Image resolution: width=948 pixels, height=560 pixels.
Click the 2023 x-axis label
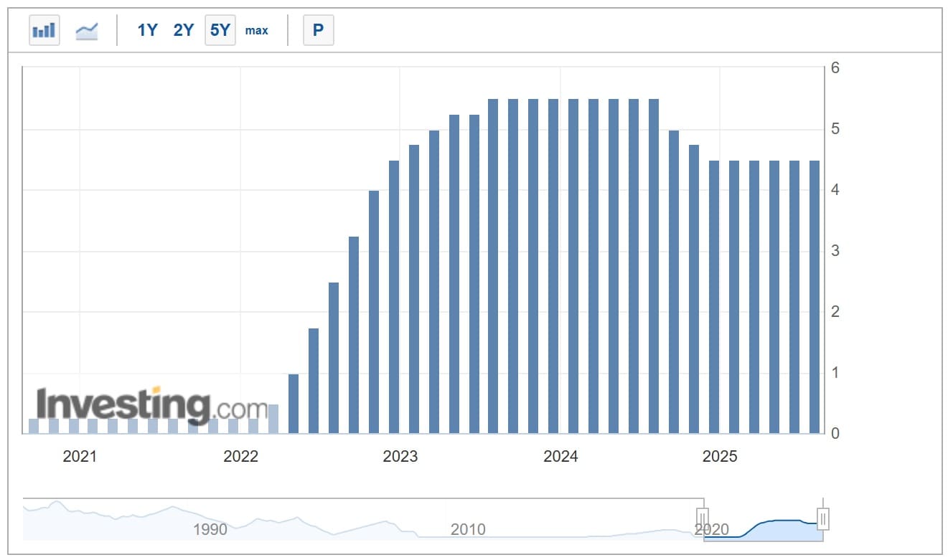tap(400, 457)
